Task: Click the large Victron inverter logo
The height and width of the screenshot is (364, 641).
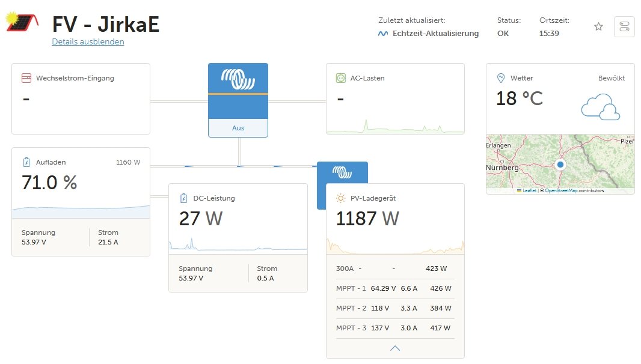Action: tap(238, 79)
